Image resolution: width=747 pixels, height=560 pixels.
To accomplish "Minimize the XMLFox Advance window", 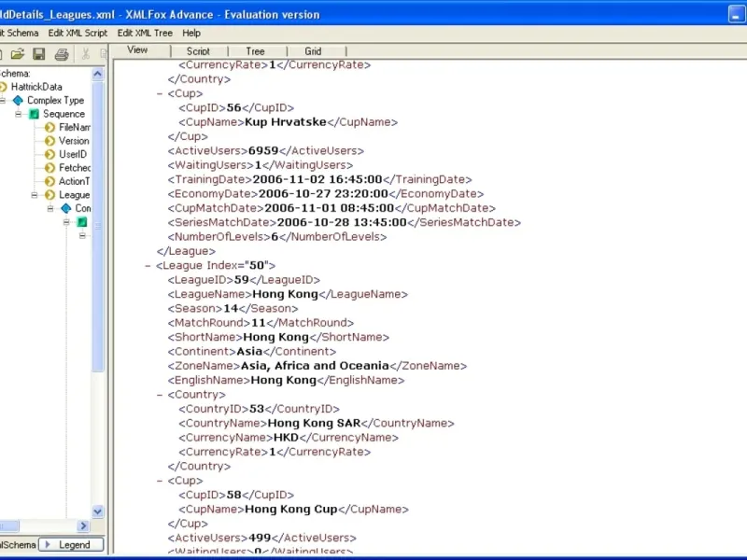I will coord(737,14).
